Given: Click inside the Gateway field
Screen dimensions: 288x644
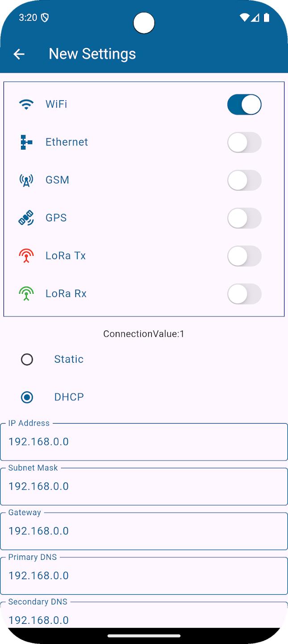Looking at the screenshot, I should [x=143, y=531].
